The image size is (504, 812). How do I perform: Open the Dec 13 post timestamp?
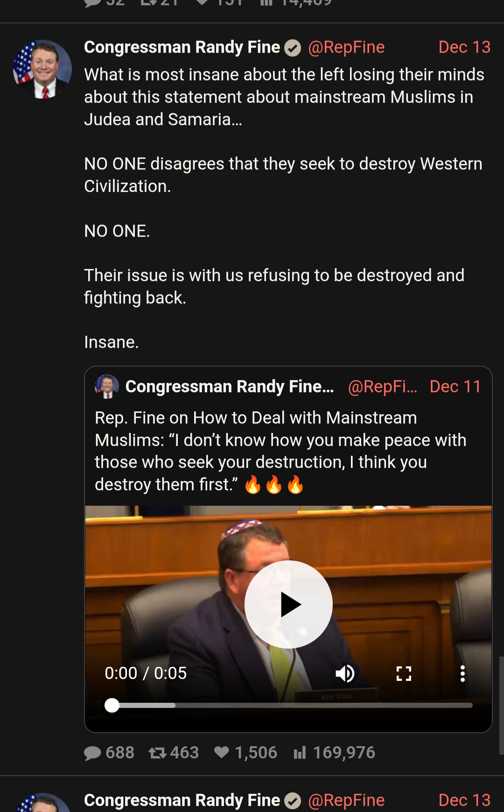tap(464, 47)
